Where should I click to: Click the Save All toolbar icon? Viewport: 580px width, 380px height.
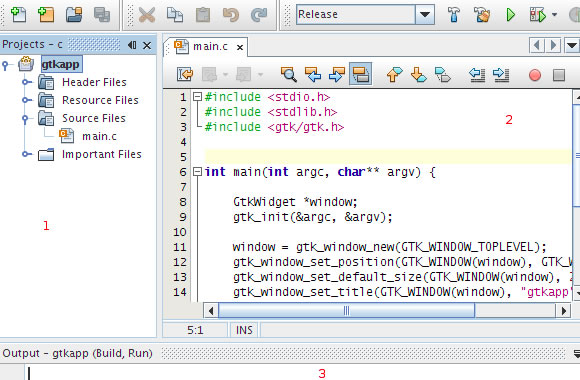pyautogui.click(x=102, y=15)
